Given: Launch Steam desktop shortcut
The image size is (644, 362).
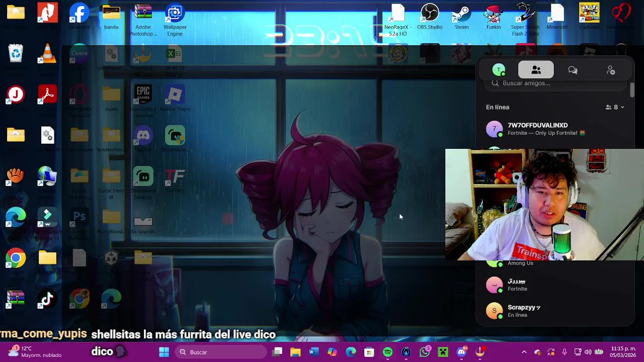Looking at the screenshot, I should pyautogui.click(x=462, y=17).
